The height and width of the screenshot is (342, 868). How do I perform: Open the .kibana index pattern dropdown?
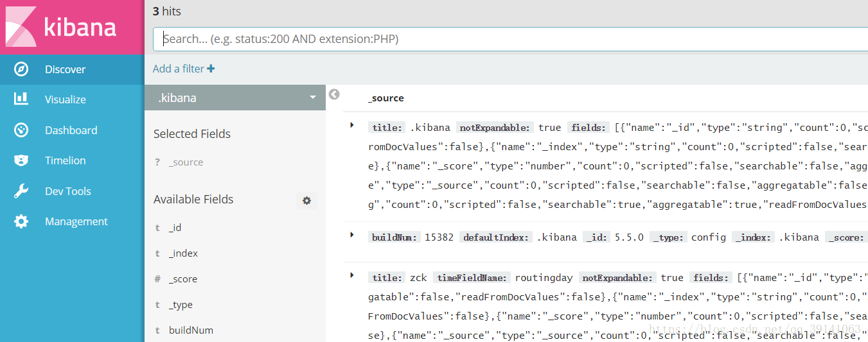click(235, 98)
